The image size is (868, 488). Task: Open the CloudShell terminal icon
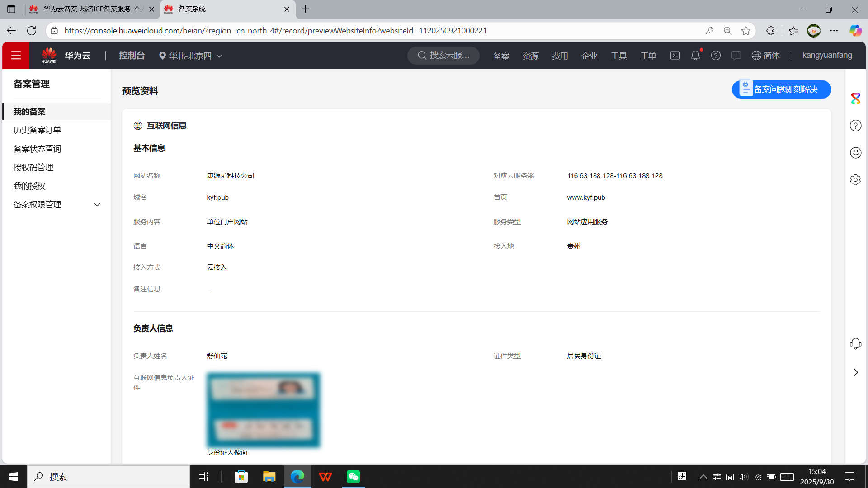pyautogui.click(x=675, y=56)
